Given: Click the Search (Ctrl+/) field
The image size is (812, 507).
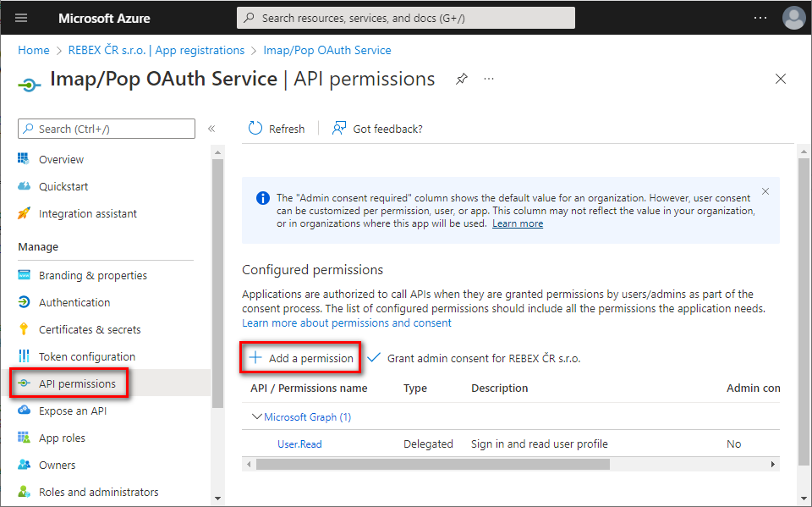Looking at the screenshot, I should pyautogui.click(x=106, y=128).
